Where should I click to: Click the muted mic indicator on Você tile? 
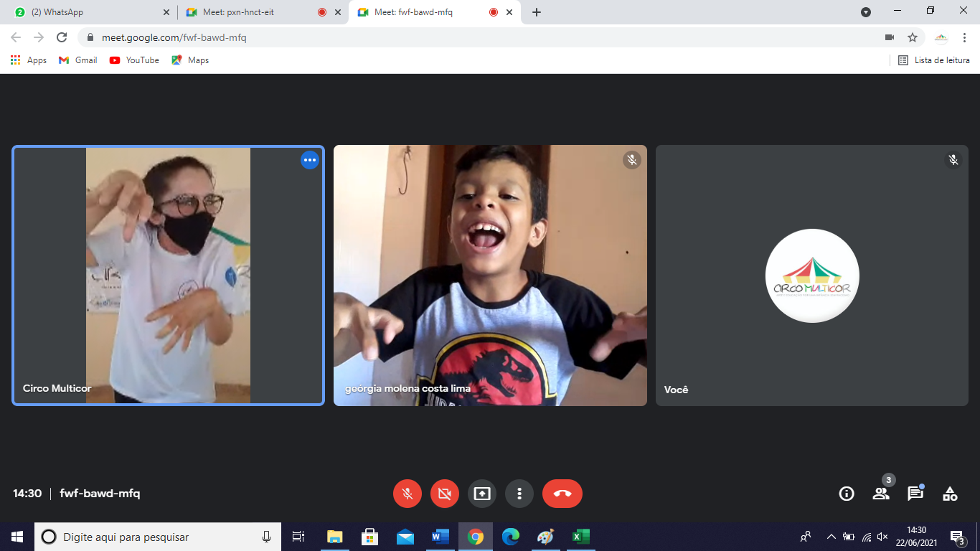953,160
